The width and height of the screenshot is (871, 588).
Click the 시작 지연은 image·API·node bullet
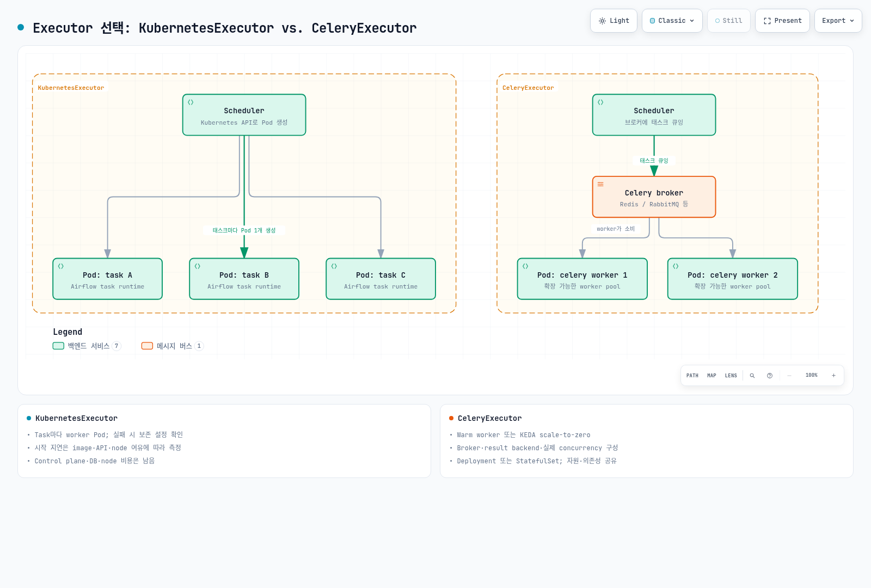coord(108,448)
